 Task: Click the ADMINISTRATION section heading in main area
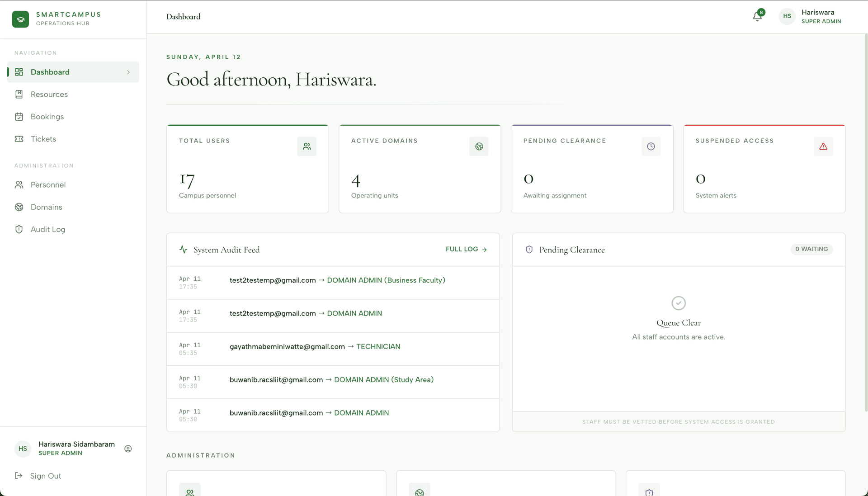coord(201,455)
